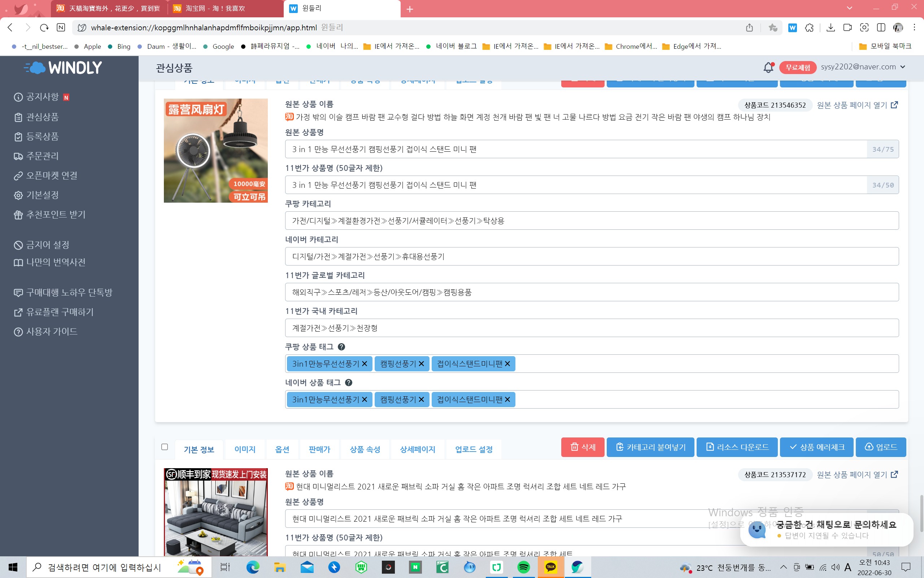Open 관심상품 sidebar menu item

point(36,117)
